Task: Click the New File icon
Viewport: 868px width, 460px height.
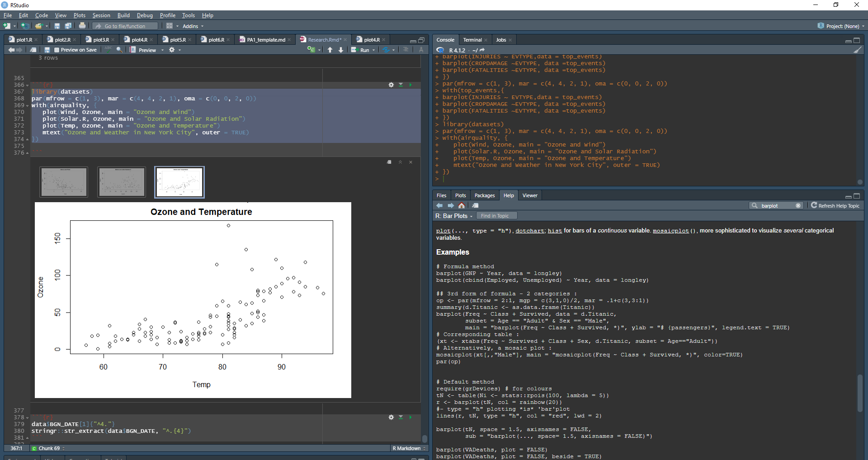Action: [7, 26]
